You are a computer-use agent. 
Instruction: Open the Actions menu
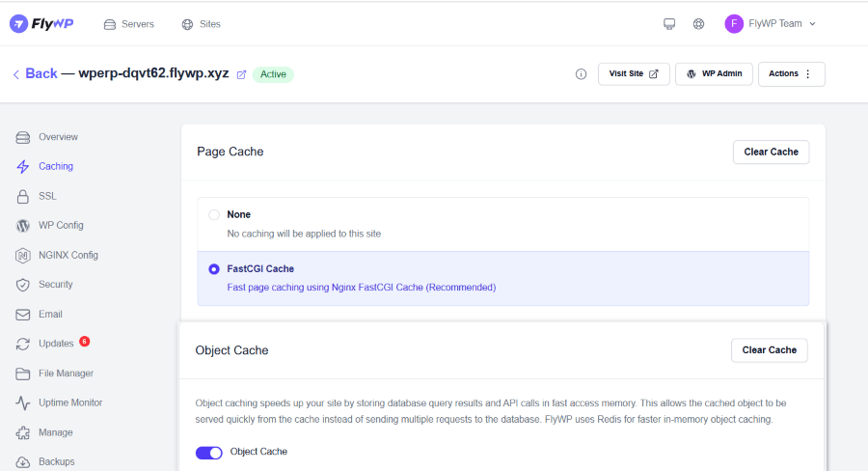point(791,74)
